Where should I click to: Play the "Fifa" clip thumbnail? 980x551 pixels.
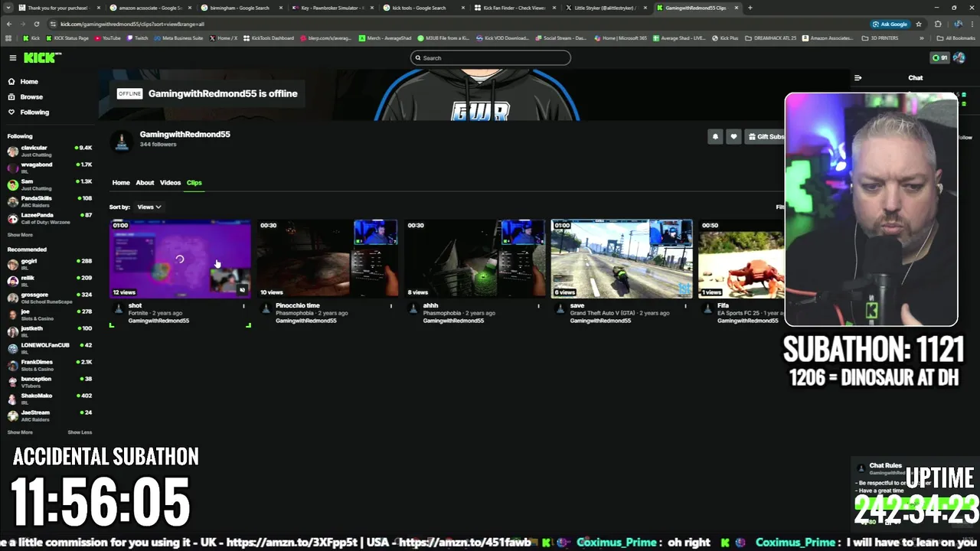(x=741, y=259)
